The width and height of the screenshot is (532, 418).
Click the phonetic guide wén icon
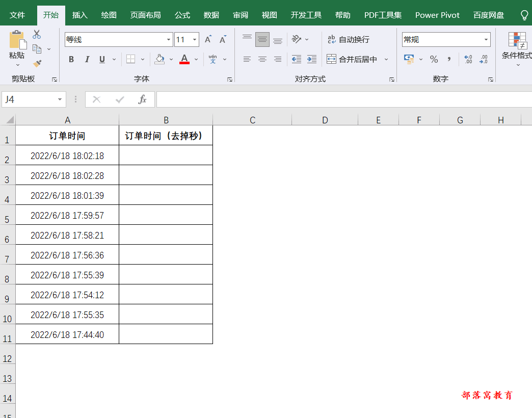(212, 59)
